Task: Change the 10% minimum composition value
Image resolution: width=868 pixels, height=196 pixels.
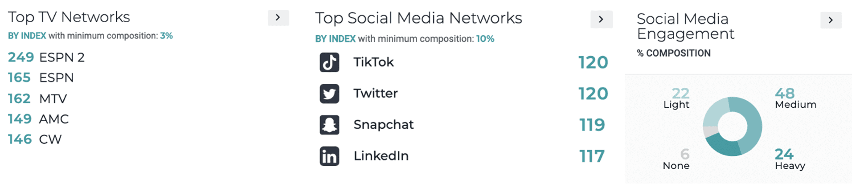Action: pyautogui.click(x=485, y=39)
